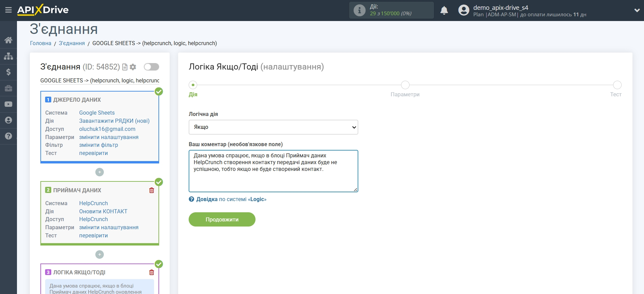Image resolution: width=644 pixels, height=294 pixels.
Task: Click the actions info icon
Action: (359, 10)
